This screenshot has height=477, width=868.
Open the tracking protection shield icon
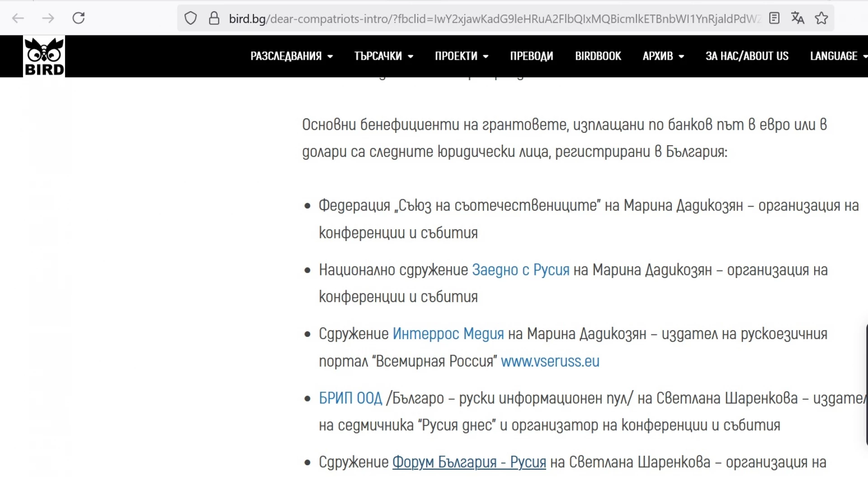(191, 19)
